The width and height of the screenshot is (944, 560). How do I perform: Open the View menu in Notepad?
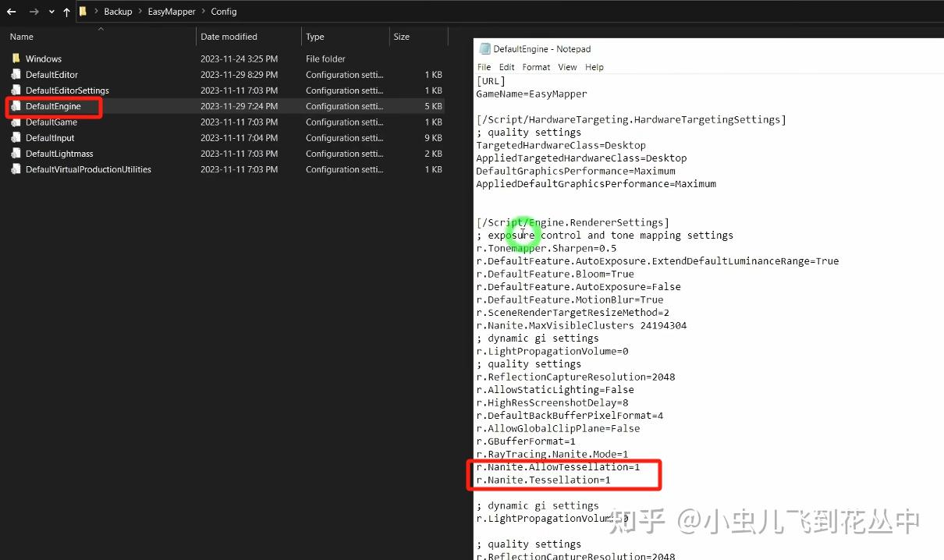pyautogui.click(x=567, y=67)
